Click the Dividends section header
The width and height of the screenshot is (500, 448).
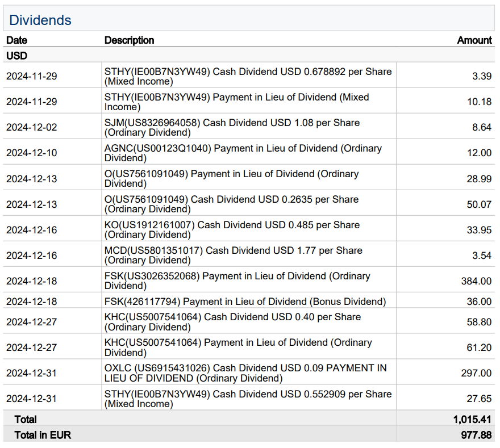click(40, 20)
